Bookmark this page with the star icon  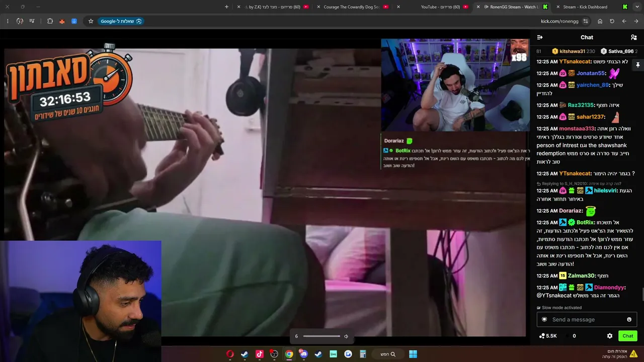coord(91,21)
